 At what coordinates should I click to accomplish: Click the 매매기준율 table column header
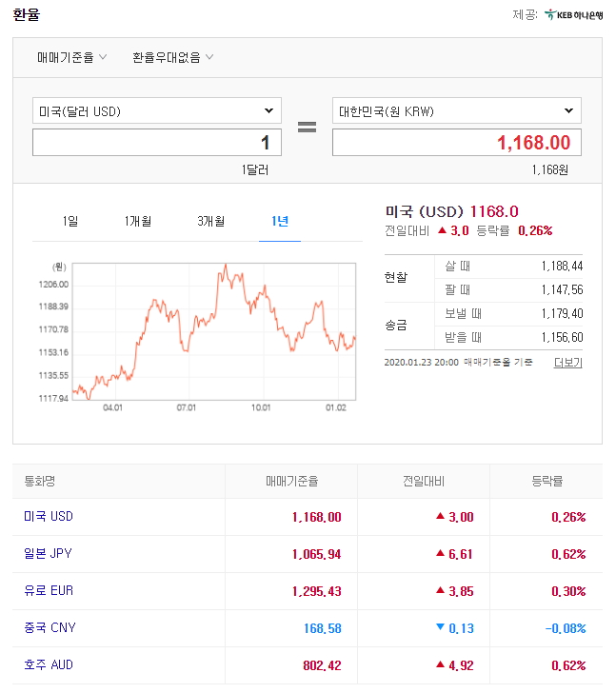(291, 481)
